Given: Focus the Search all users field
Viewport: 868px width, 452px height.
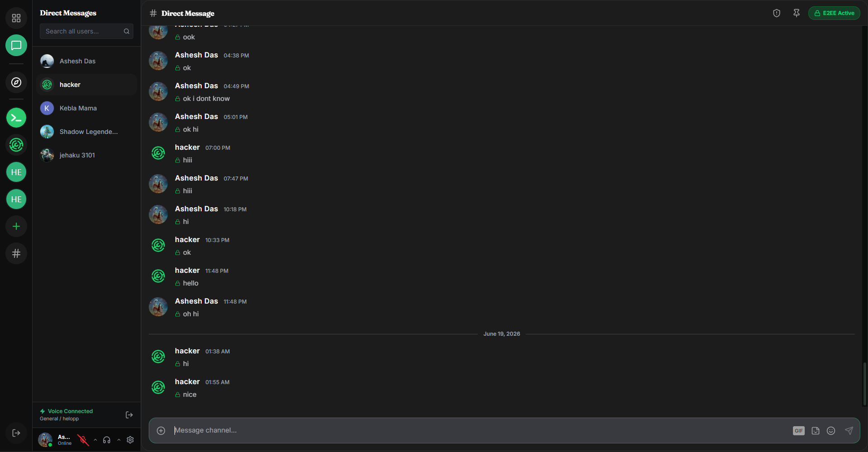Looking at the screenshot, I should (x=86, y=31).
